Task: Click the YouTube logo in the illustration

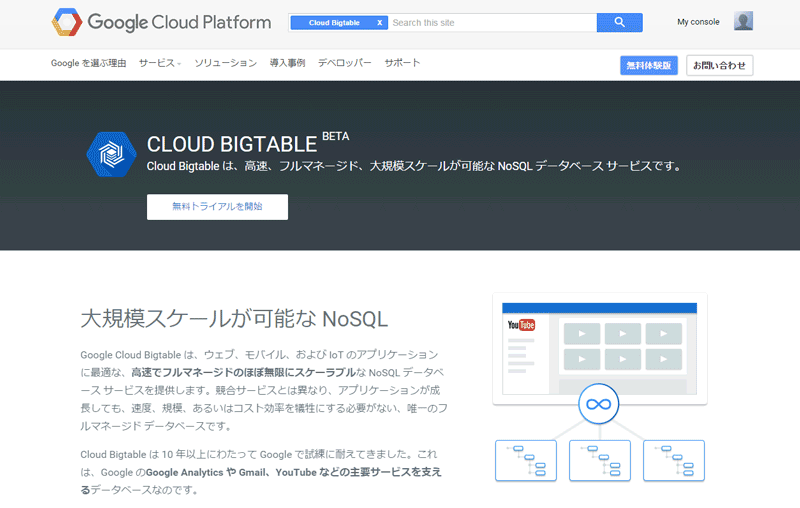Action: click(521, 325)
